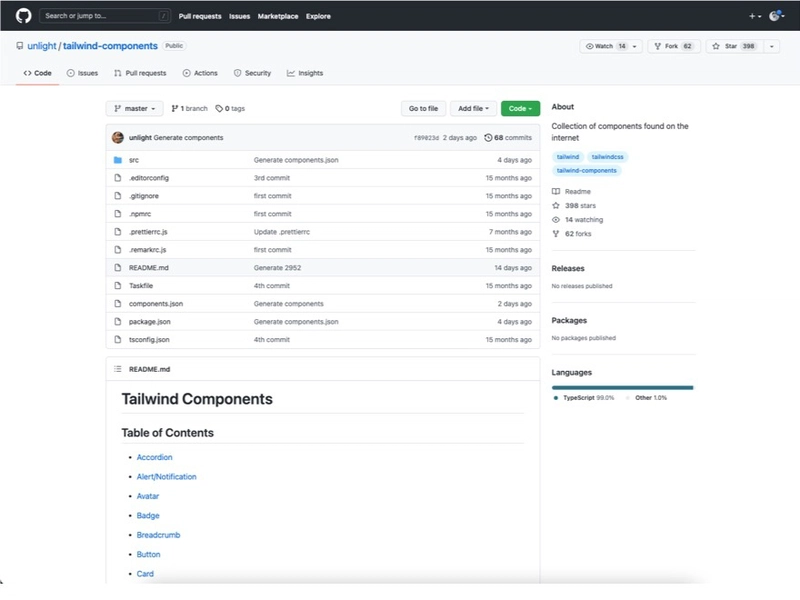Jump to Accordion in table of contents
Screen dimensions: 800x600
coord(154,457)
